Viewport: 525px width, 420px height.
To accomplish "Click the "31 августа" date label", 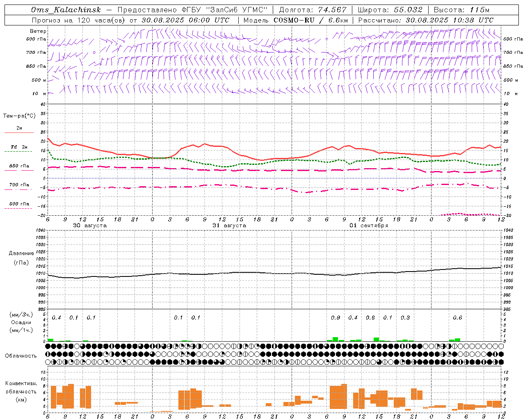I will coord(229,226).
